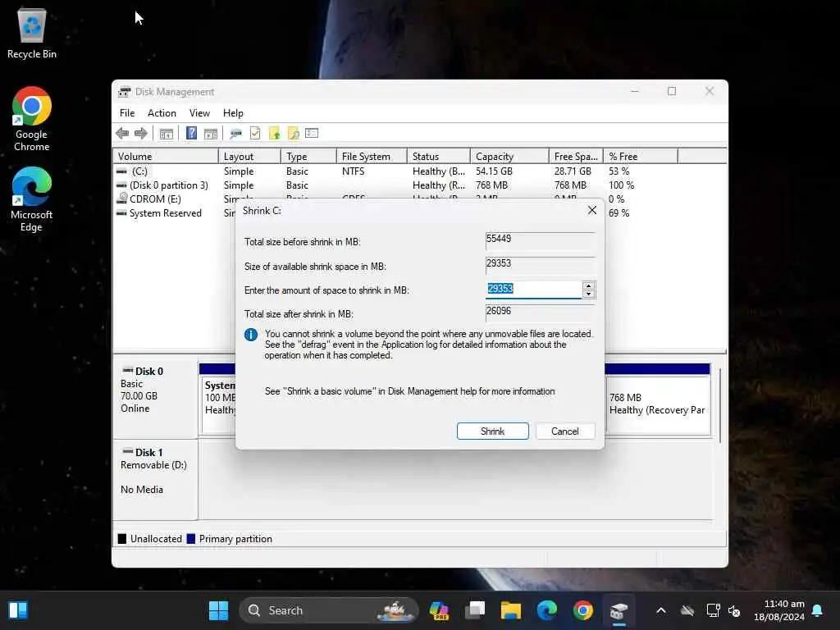Toggle the Show/Hide Console Tree toolbar icon
Viewport: 840px width, 630px height.
point(167,134)
